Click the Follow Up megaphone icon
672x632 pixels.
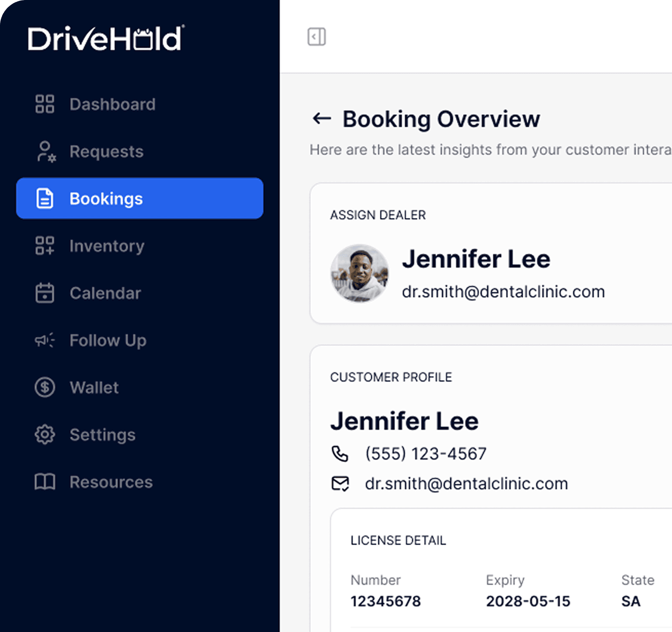click(x=44, y=340)
